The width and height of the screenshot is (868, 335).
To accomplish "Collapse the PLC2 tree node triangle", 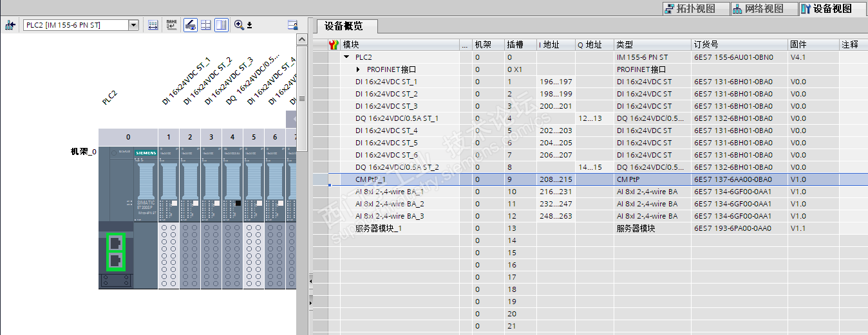I will (346, 57).
